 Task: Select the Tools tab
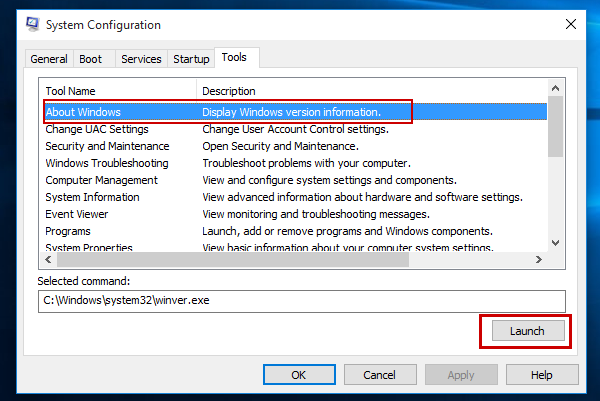coord(237,57)
